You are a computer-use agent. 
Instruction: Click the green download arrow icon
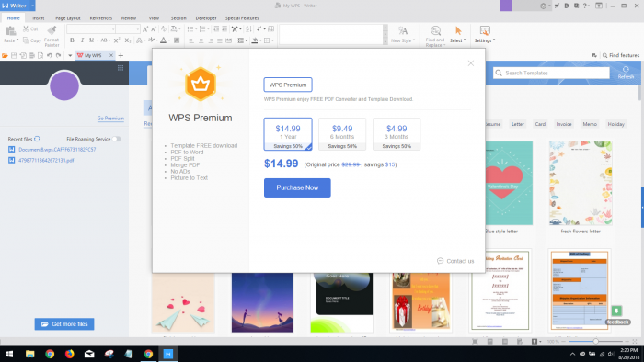(616, 311)
